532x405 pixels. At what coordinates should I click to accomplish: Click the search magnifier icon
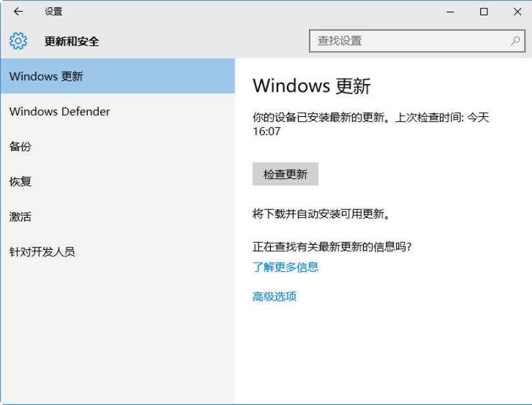pyautogui.click(x=515, y=41)
